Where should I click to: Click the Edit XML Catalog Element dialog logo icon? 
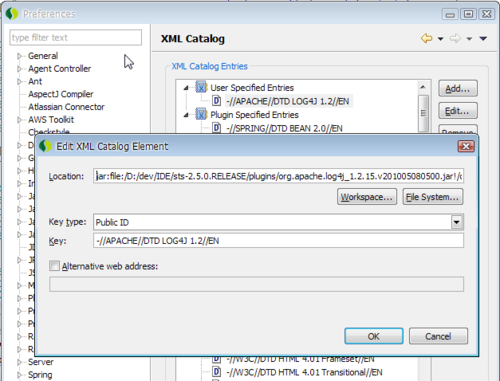(x=45, y=146)
